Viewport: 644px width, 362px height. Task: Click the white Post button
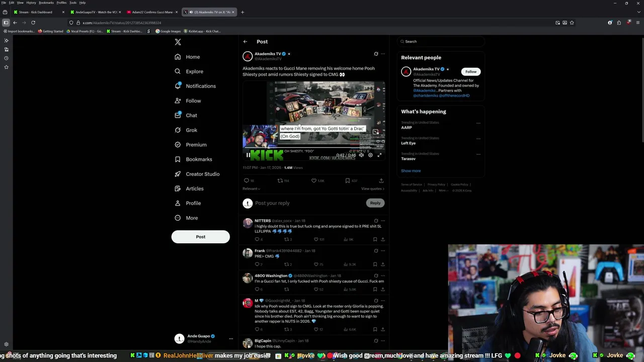pos(200,237)
